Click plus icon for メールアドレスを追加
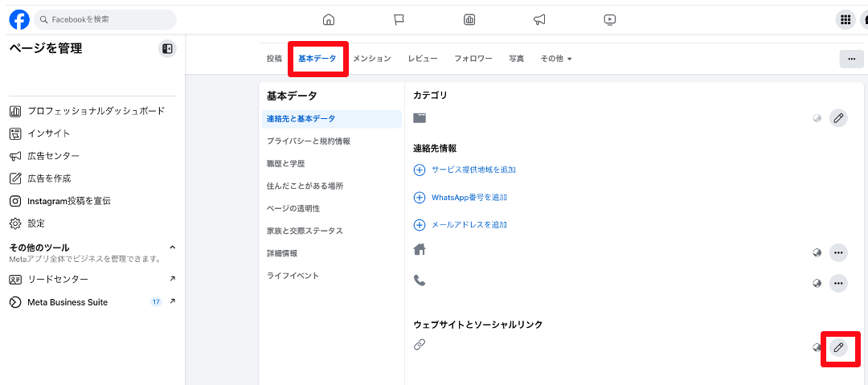 420,225
